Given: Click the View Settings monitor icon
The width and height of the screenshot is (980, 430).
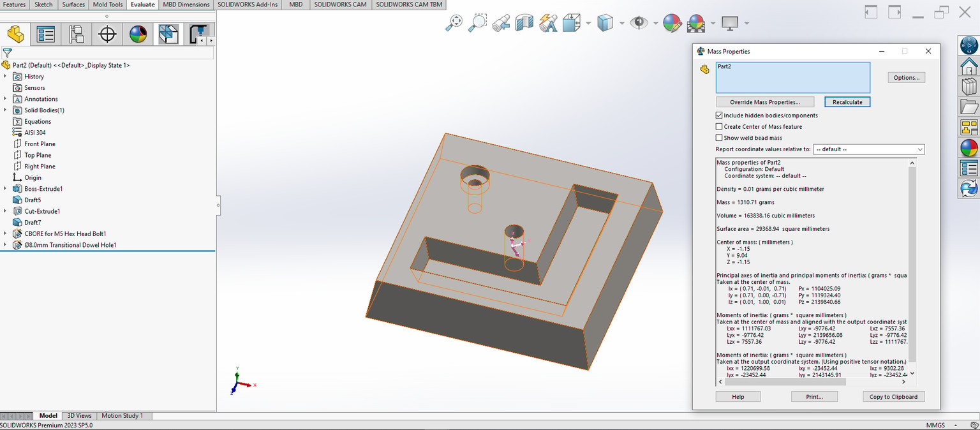Looking at the screenshot, I should (x=730, y=23).
